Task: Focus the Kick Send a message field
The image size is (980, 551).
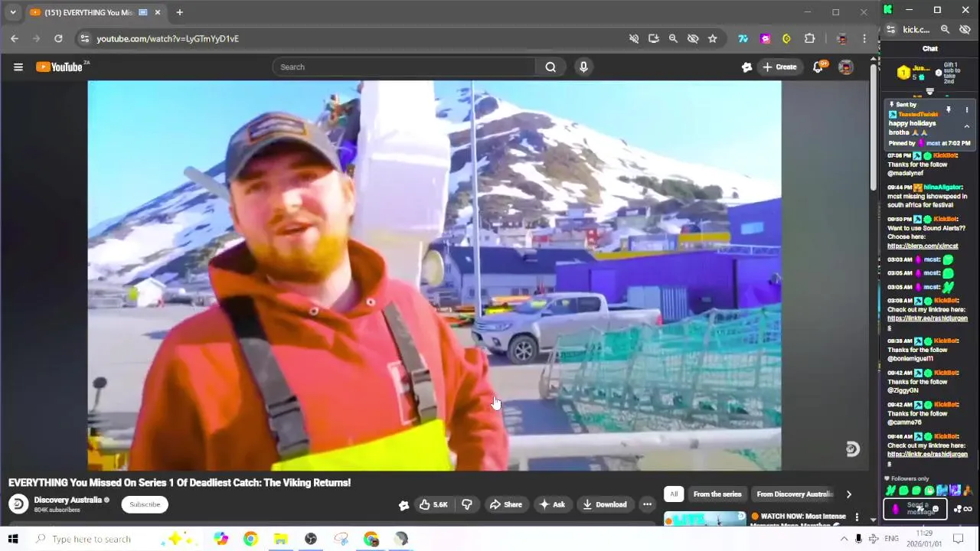Action: pos(916,509)
